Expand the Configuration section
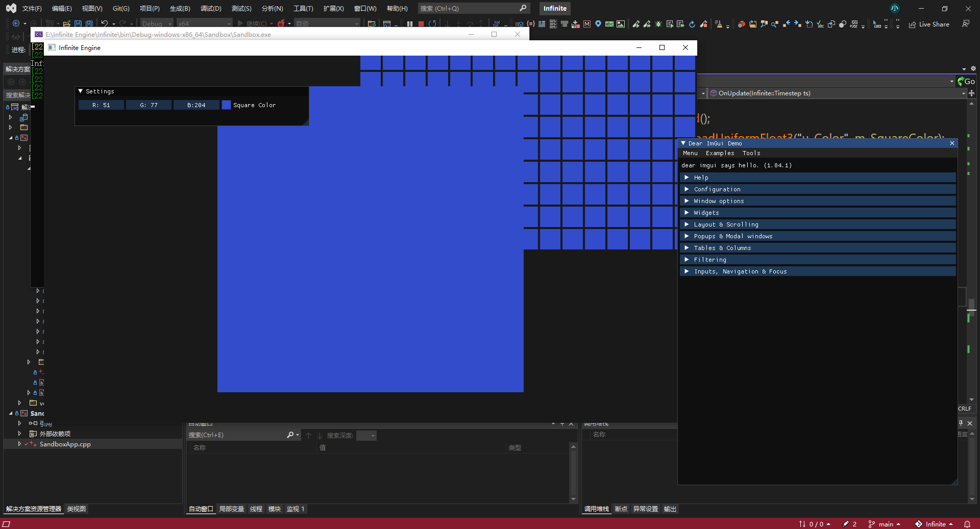Image resolution: width=980 pixels, height=529 pixels. click(818, 189)
